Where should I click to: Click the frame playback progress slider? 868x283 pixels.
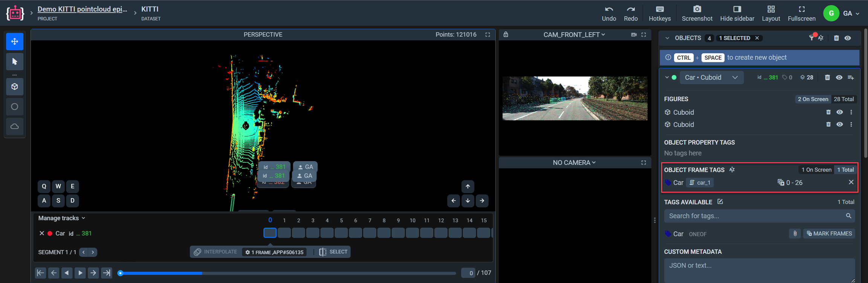pyautogui.click(x=288, y=273)
